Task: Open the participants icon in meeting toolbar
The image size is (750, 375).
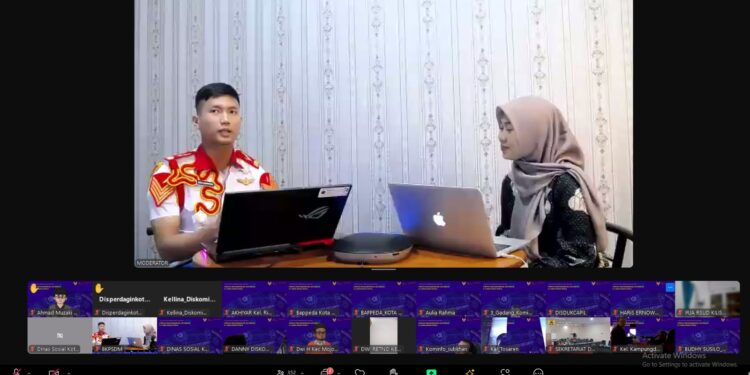Action: (x=280, y=372)
